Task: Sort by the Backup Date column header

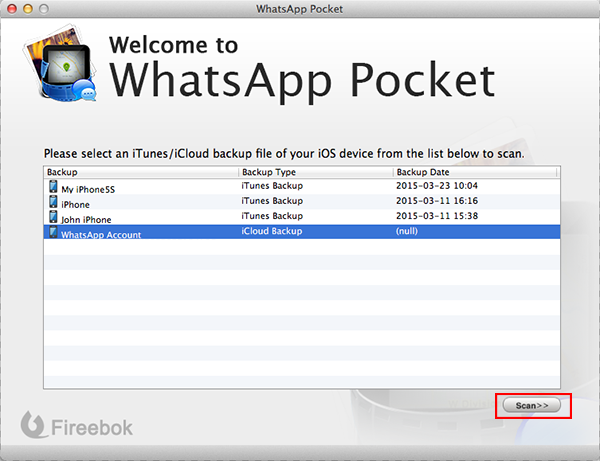Action: [475, 172]
